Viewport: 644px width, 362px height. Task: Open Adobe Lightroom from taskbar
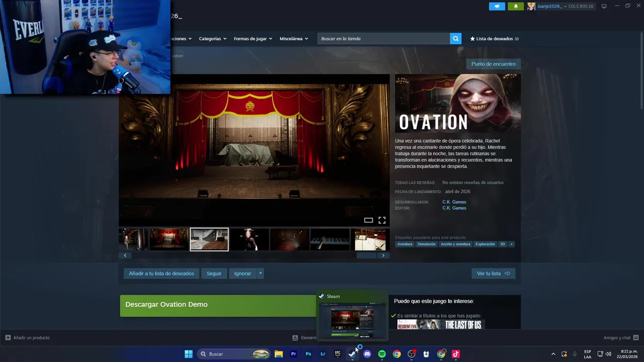323,354
